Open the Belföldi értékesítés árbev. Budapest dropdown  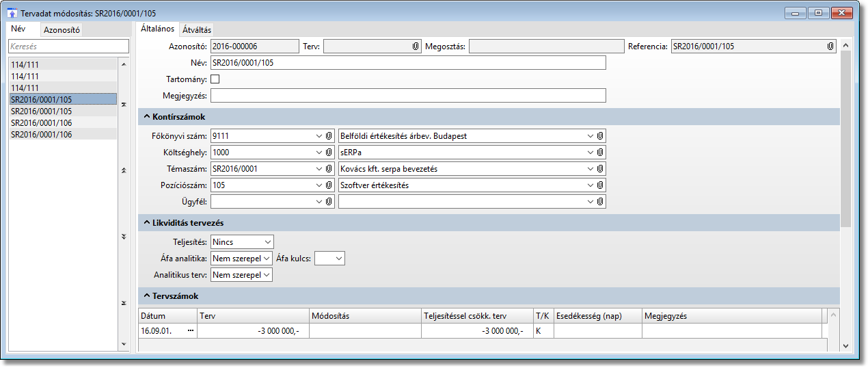[591, 136]
